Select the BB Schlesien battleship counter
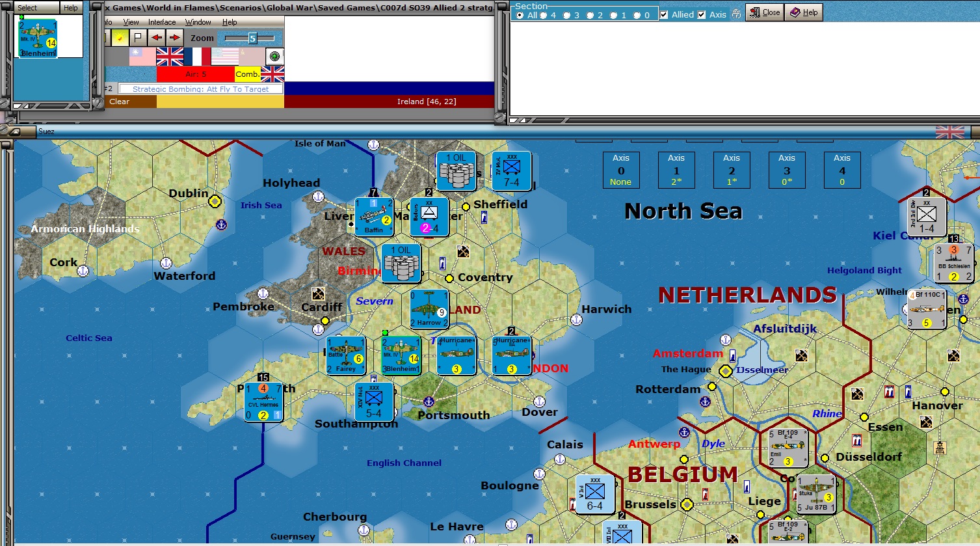Viewport: 980px width, 546px height. tap(954, 263)
